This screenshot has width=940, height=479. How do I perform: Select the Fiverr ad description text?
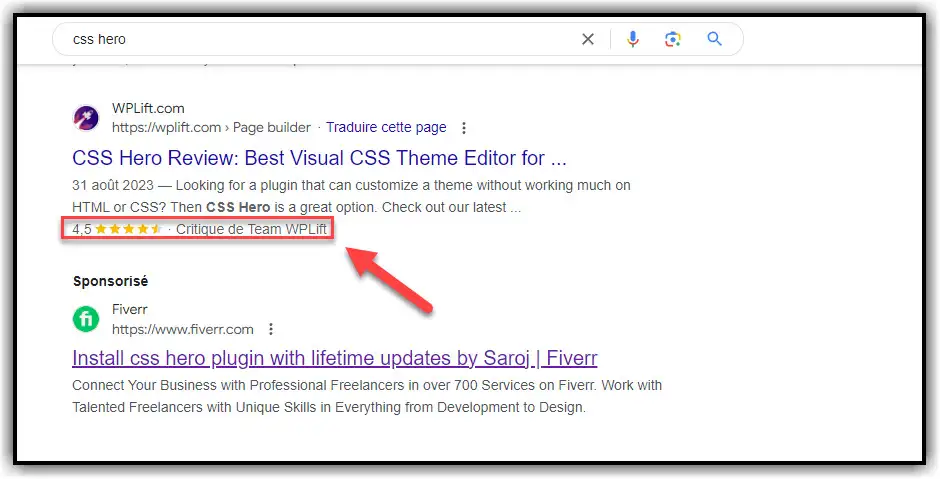[367, 396]
